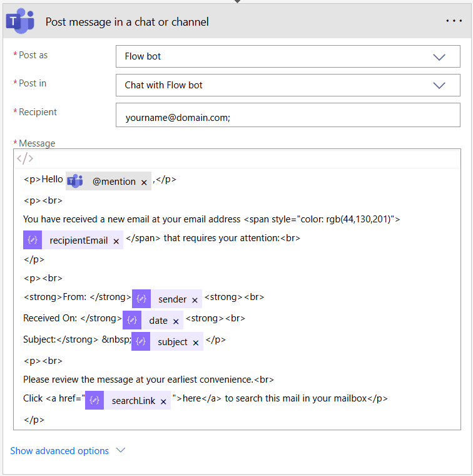Click the 'Chat with Flow bot' value

coord(163,85)
